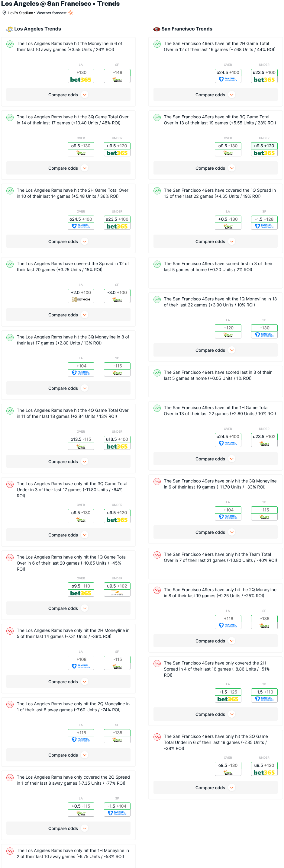Image resolution: width=284 pixels, height=868 pixels.
Task: Expand Compare odds under Rams Moneyline trend
Action: tap(69, 95)
